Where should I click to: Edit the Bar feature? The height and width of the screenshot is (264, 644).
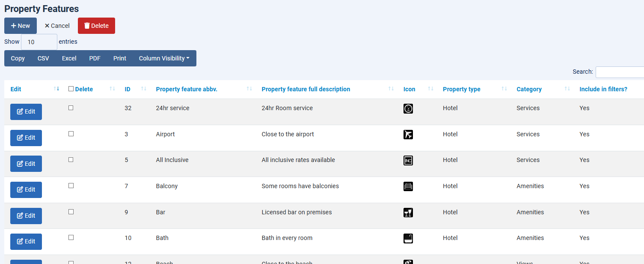(26, 216)
